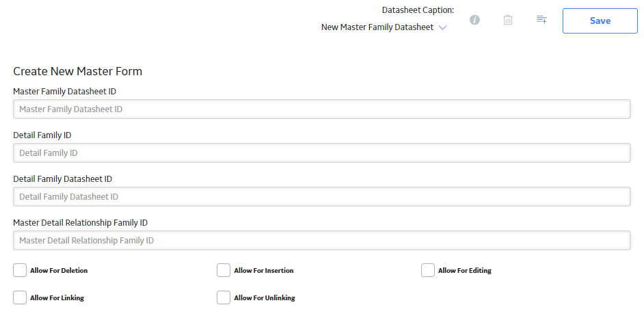Open New Master Family Datasheet selector

click(377, 27)
